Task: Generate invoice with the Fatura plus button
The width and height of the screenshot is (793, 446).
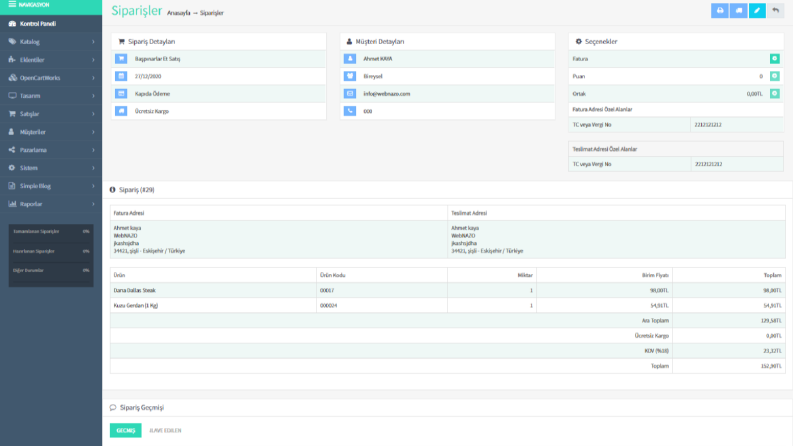Action: click(774, 59)
